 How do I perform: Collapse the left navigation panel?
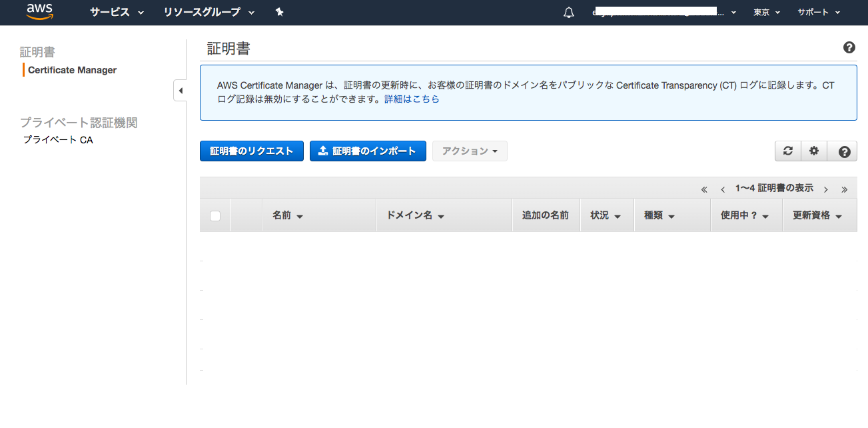[x=180, y=90]
